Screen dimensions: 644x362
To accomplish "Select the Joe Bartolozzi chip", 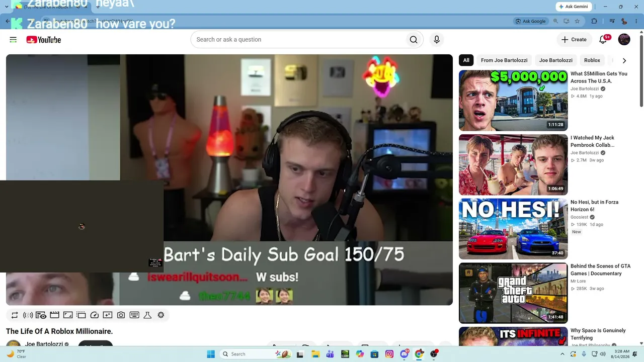I will click(x=556, y=60).
